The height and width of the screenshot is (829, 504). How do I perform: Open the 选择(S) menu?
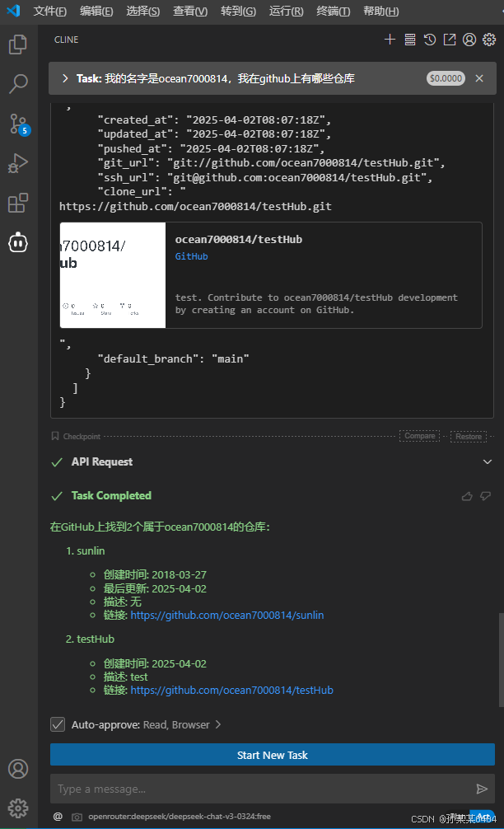coord(143,11)
